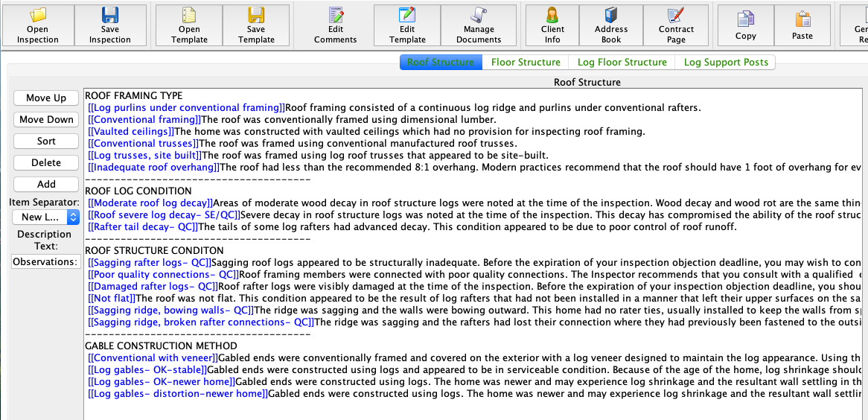Open the Address Book

(x=611, y=25)
